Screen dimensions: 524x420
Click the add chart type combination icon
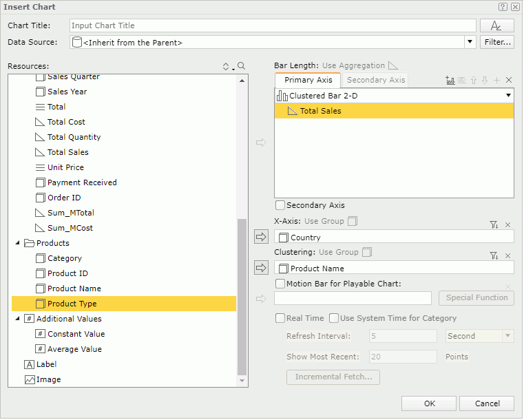coord(450,81)
